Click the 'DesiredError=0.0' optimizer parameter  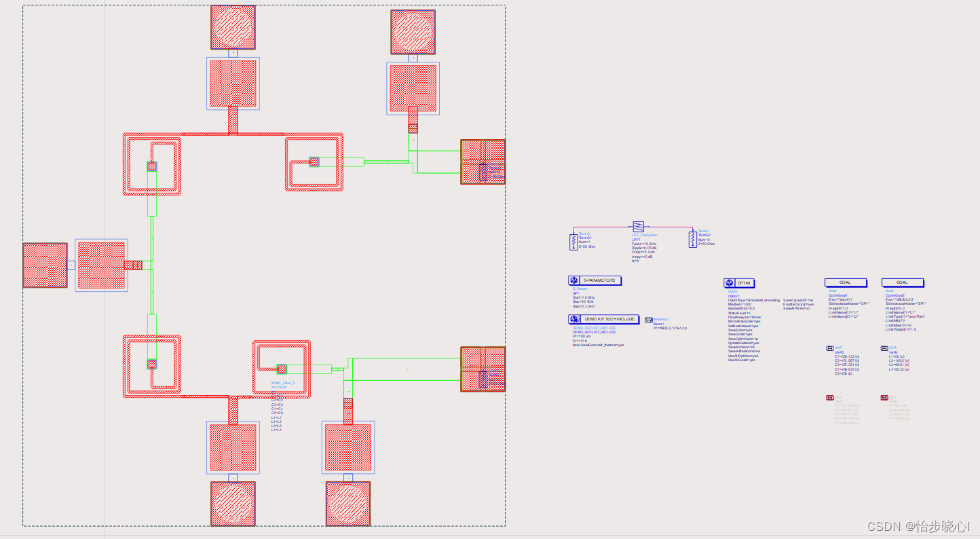(741, 308)
